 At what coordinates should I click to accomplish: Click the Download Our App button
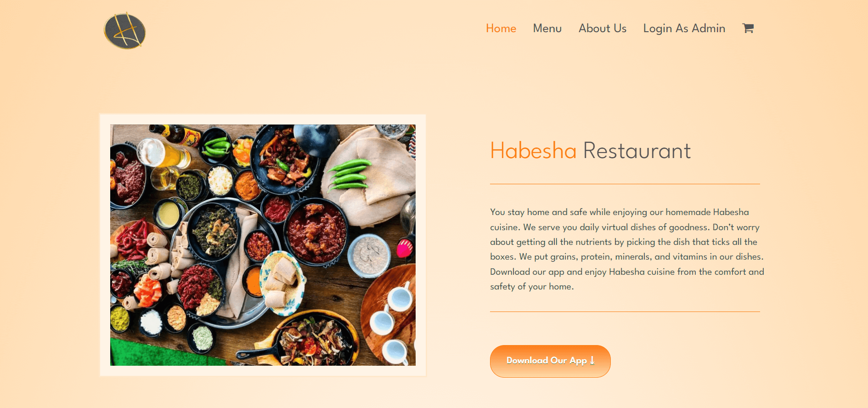(x=550, y=361)
